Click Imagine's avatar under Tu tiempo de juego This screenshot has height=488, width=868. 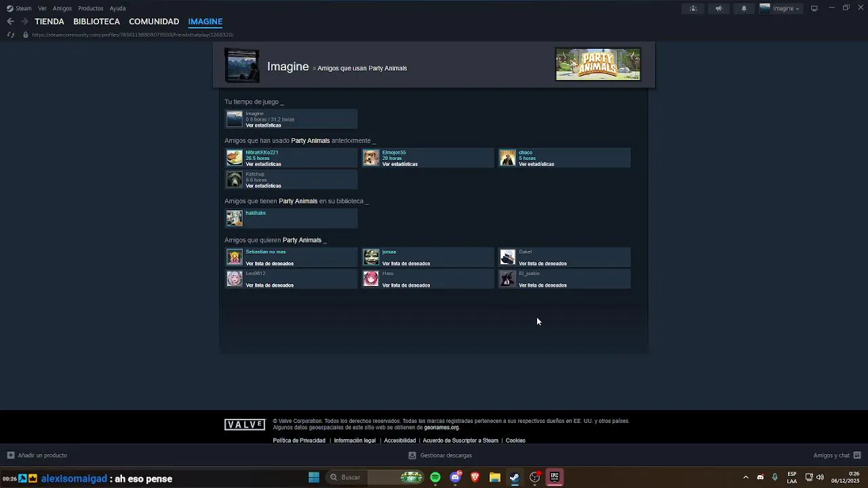pyautogui.click(x=234, y=119)
